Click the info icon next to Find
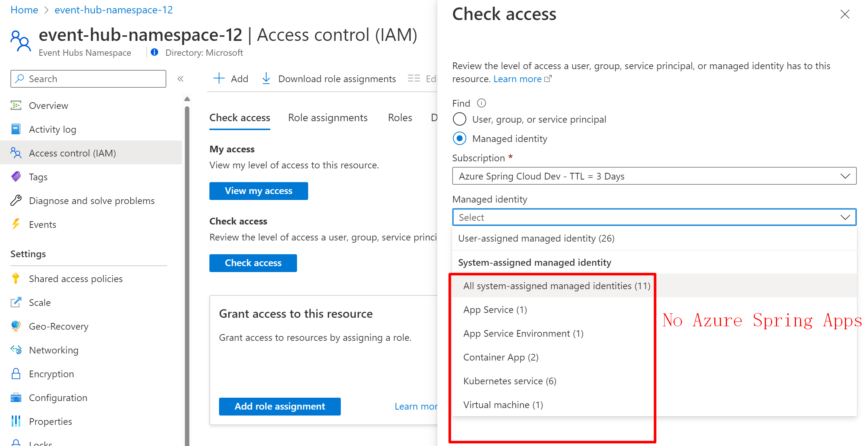 [x=482, y=103]
